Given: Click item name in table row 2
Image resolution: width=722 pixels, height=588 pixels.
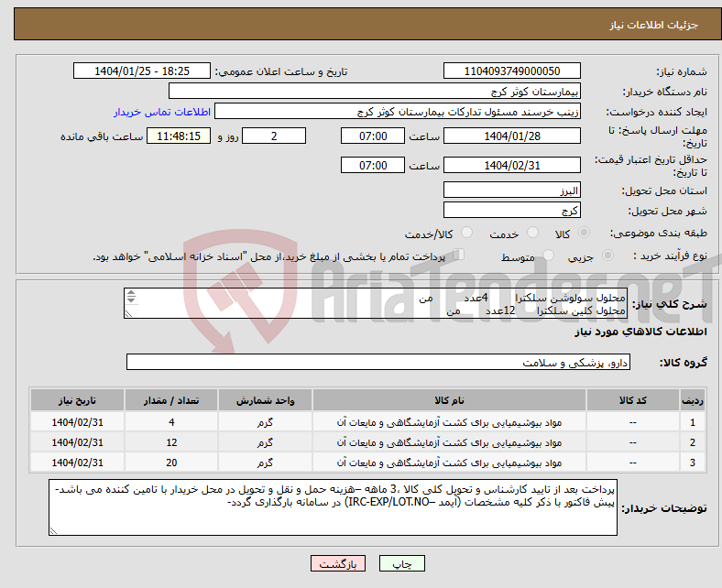Looking at the screenshot, I should click(449, 442).
